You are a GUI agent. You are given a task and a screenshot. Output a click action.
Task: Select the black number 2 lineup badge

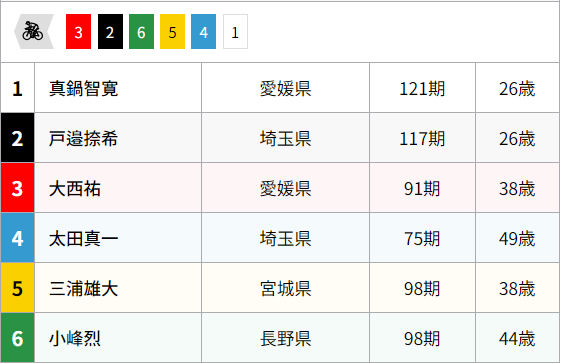110,32
